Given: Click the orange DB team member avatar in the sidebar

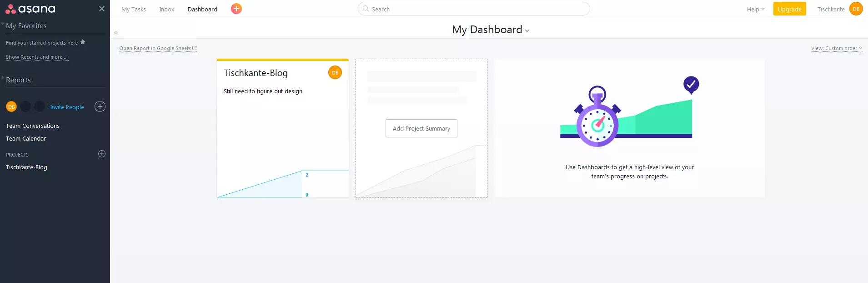Looking at the screenshot, I should pyautogui.click(x=11, y=107).
